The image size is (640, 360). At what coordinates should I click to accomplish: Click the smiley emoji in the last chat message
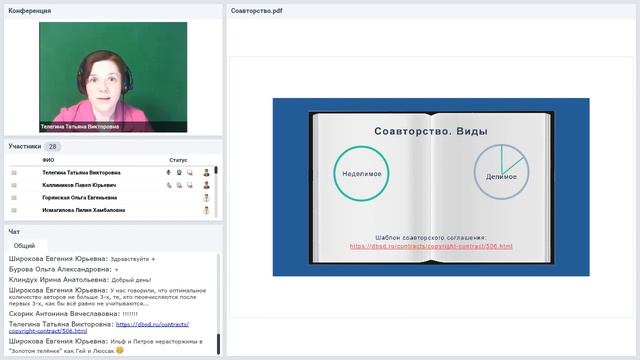pos(120,350)
